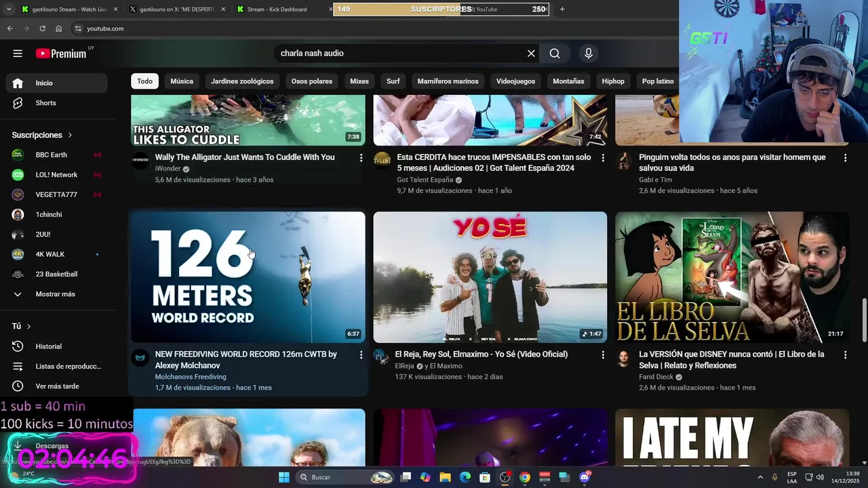Screen dimensions: 868x488
Task: Open the Windows Start menu
Action: pyautogui.click(x=284, y=477)
